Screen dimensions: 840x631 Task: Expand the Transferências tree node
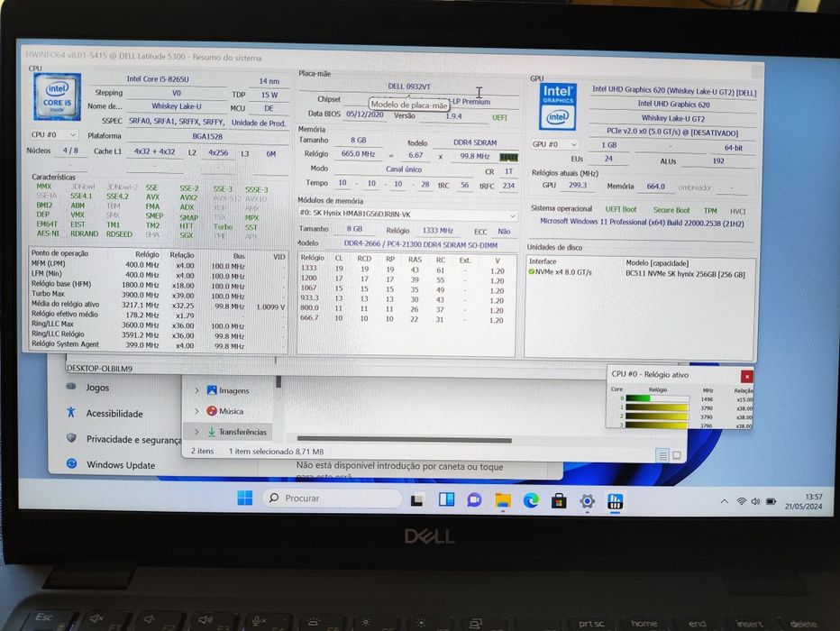point(196,431)
